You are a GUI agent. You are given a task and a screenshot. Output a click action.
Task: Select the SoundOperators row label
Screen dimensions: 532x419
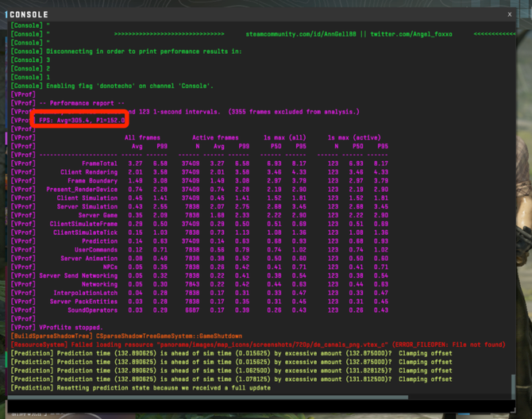(92, 309)
